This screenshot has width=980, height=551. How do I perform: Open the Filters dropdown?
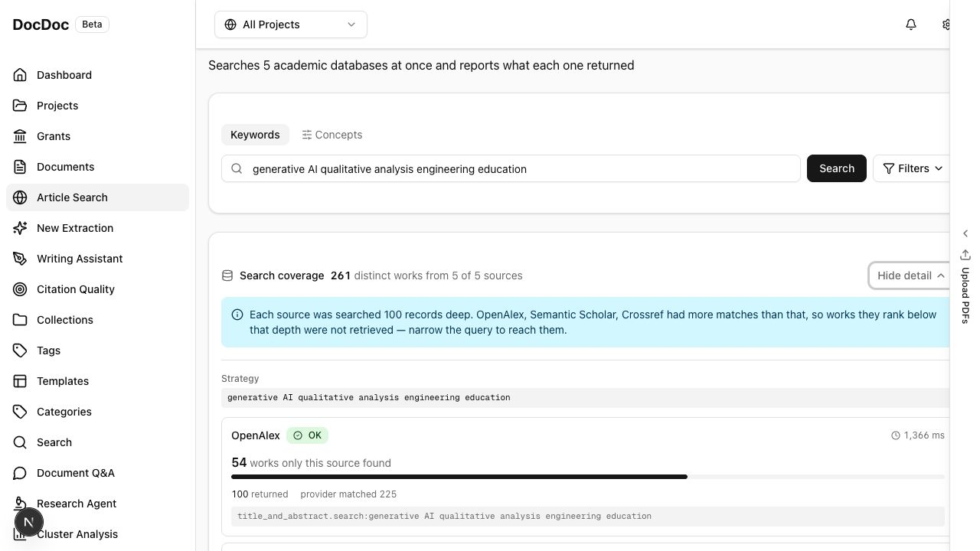coord(913,168)
